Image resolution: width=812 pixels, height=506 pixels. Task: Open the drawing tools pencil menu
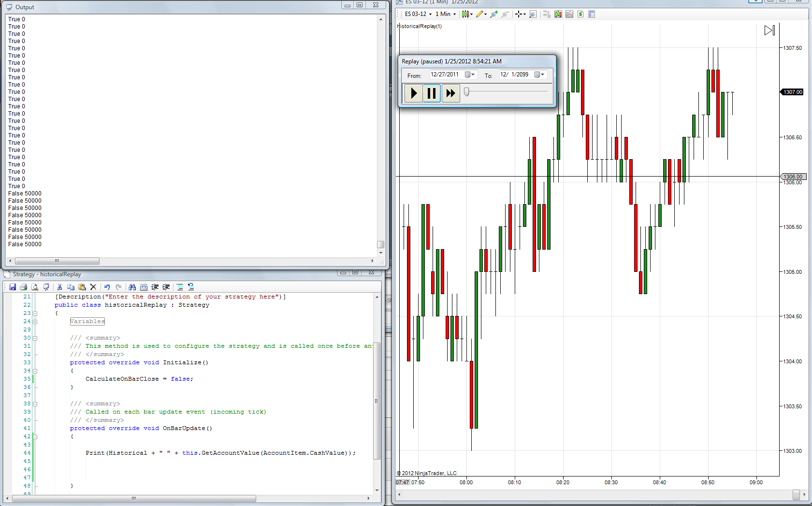click(x=481, y=14)
